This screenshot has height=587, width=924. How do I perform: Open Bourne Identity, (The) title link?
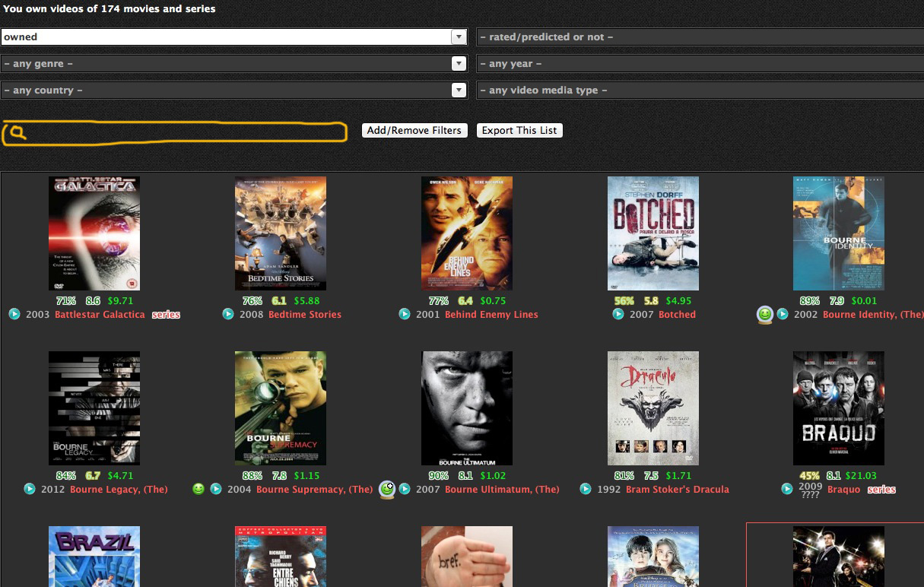tap(873, 314)
